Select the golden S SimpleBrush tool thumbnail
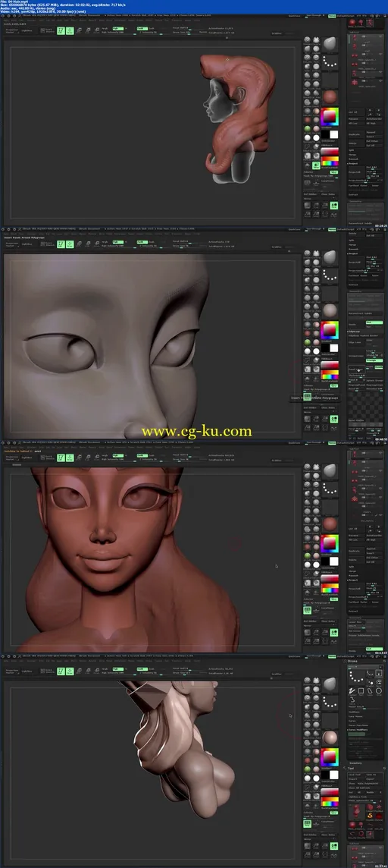Screen dimensions: 388x868 (370, 816)
